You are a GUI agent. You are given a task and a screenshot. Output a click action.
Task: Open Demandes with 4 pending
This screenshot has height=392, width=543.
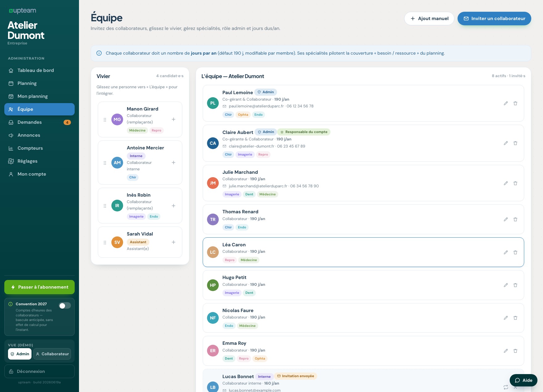click(39, 122)
